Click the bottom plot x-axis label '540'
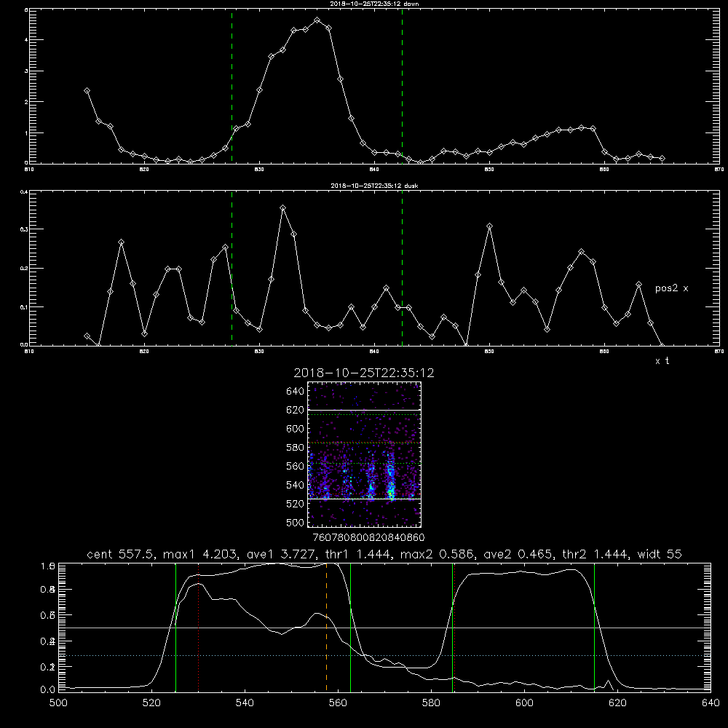This screenshot has width=728, height=728. 245,703
